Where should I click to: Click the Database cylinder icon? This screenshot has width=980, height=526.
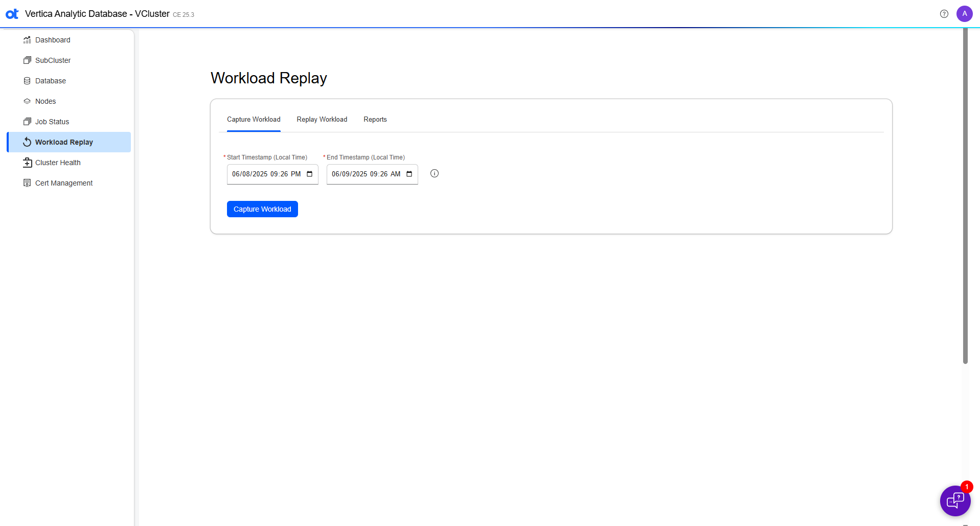(27, 81)
